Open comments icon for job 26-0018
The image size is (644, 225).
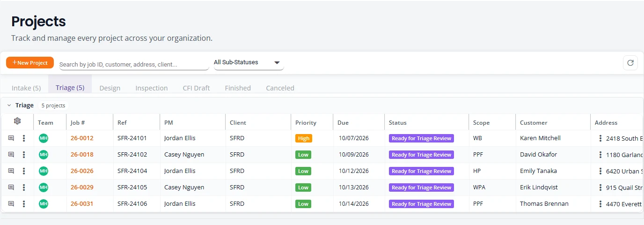click(11, 155)
